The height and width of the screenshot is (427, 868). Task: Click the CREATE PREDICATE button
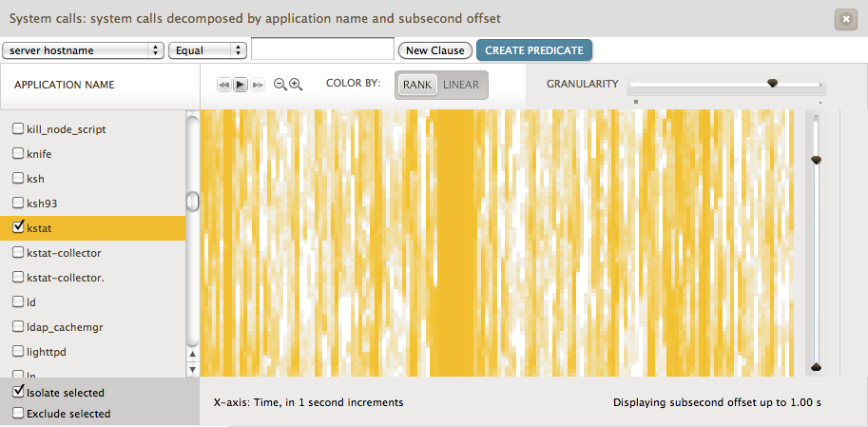point(534,50)
